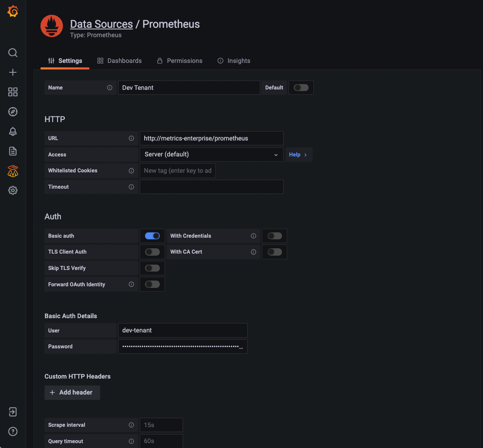Viewport: 483px width, 448px height.
Task: Enable the Skip TLS Verify toggle
Action: click(x=152, y=268)
